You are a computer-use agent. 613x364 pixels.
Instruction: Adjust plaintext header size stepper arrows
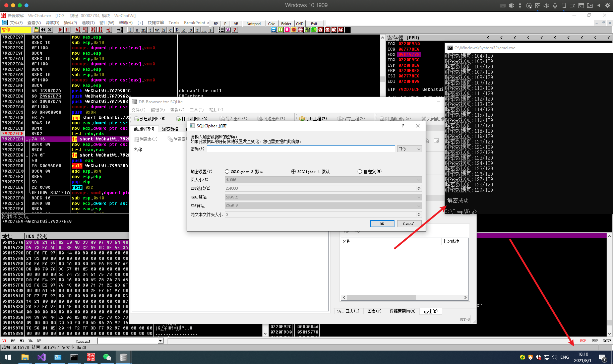tap(419, 215)
